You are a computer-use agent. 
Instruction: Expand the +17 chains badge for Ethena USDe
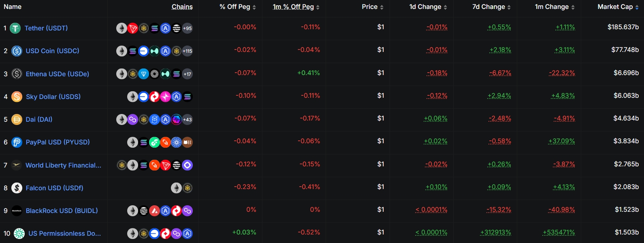pos(187,74)
